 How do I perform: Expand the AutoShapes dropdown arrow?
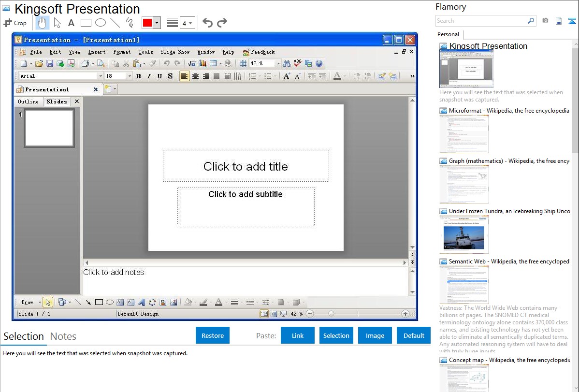(70, 302)
